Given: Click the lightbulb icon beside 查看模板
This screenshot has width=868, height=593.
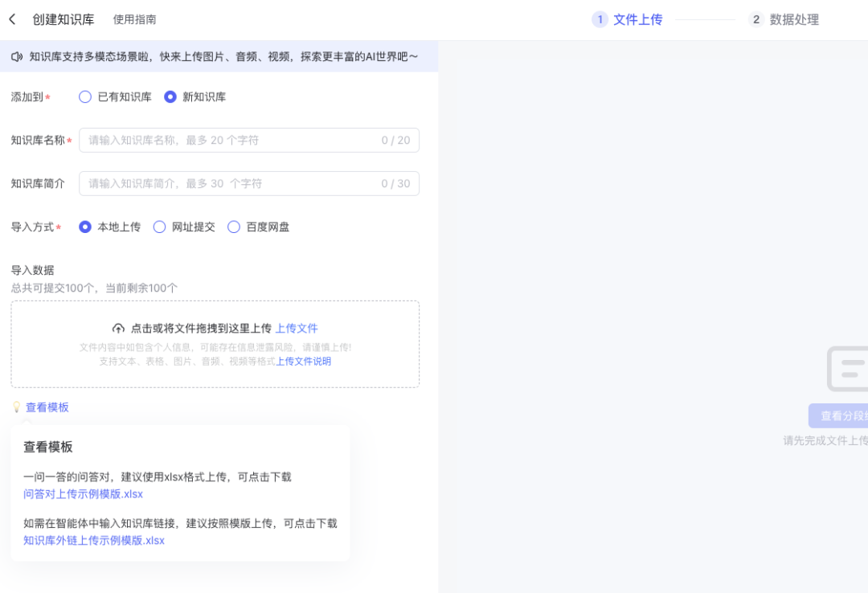Looking at the screenshot, I should coord(17,407).
